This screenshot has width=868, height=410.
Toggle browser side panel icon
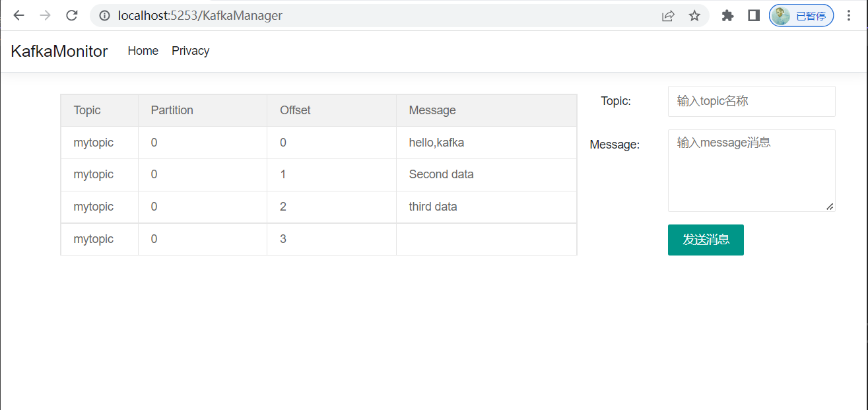(754, 15)
